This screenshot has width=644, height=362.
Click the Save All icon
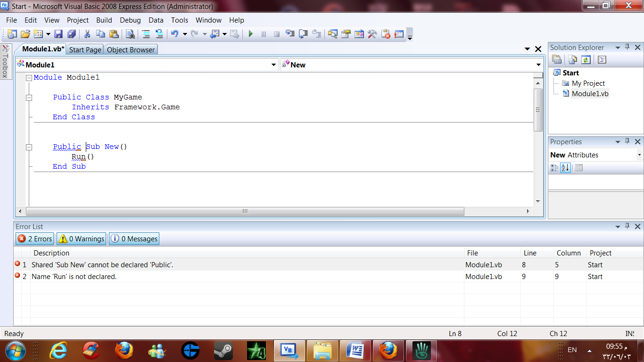coord(72,34)
